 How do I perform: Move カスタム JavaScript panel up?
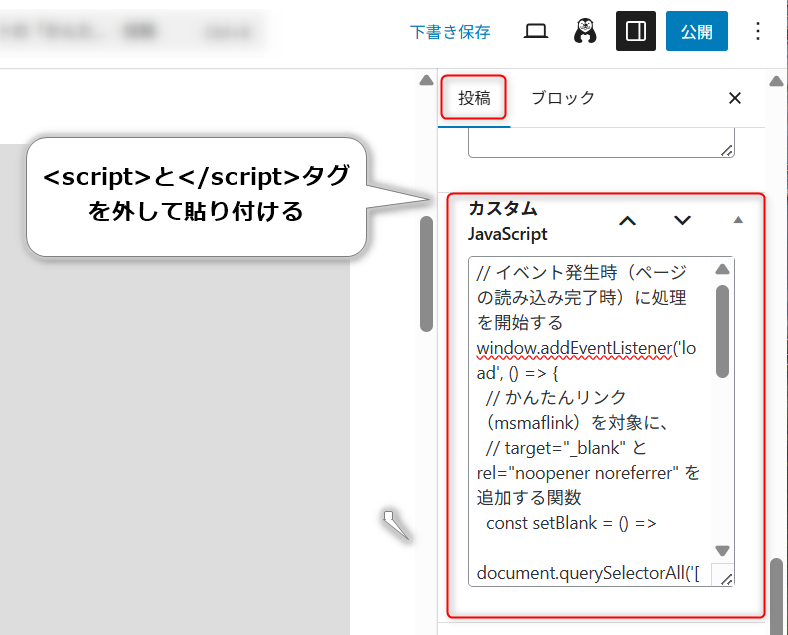click(627, 221)
